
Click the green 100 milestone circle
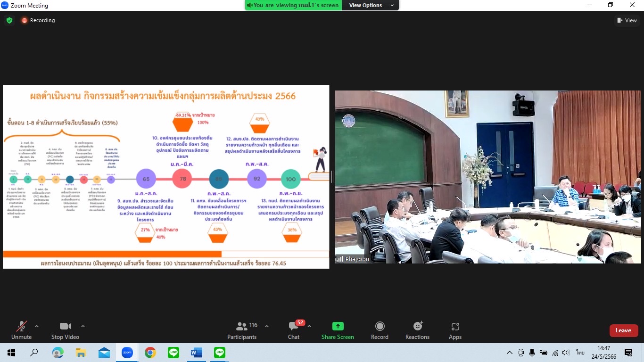291,179
